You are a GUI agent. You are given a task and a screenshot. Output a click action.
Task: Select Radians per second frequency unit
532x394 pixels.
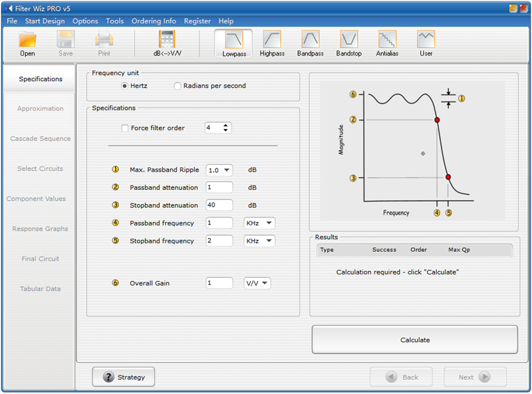coord(178,86)
